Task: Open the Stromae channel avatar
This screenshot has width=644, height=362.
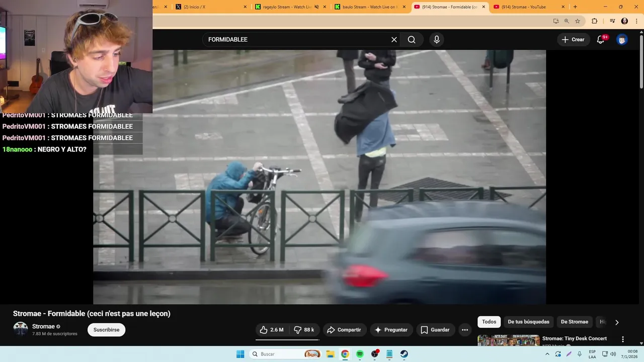Action: pyautogui.click(x=21, y=330)
